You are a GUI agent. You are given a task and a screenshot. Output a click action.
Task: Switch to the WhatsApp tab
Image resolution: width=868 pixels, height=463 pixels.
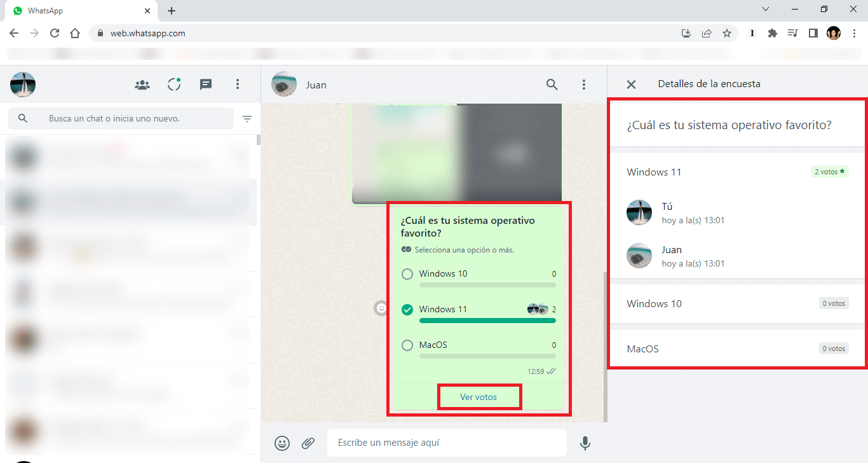81,11
